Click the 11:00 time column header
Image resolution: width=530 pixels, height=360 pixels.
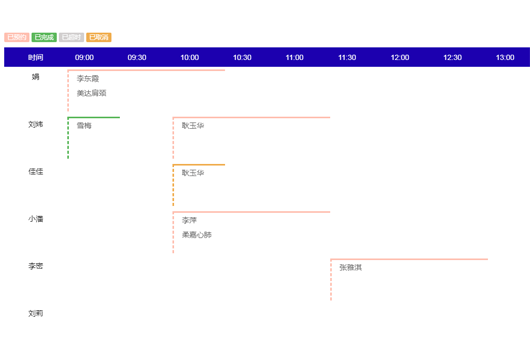click(295, 57)
